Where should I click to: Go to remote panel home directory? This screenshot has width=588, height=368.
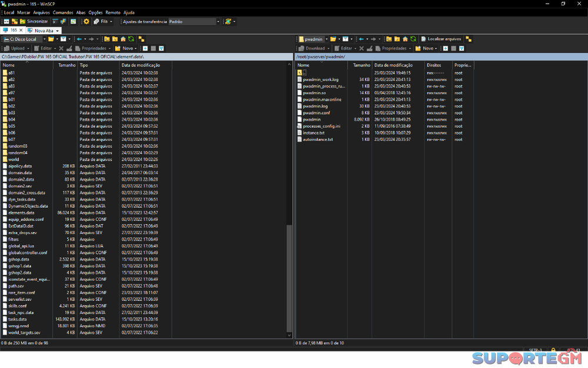(x=405, y=39)
